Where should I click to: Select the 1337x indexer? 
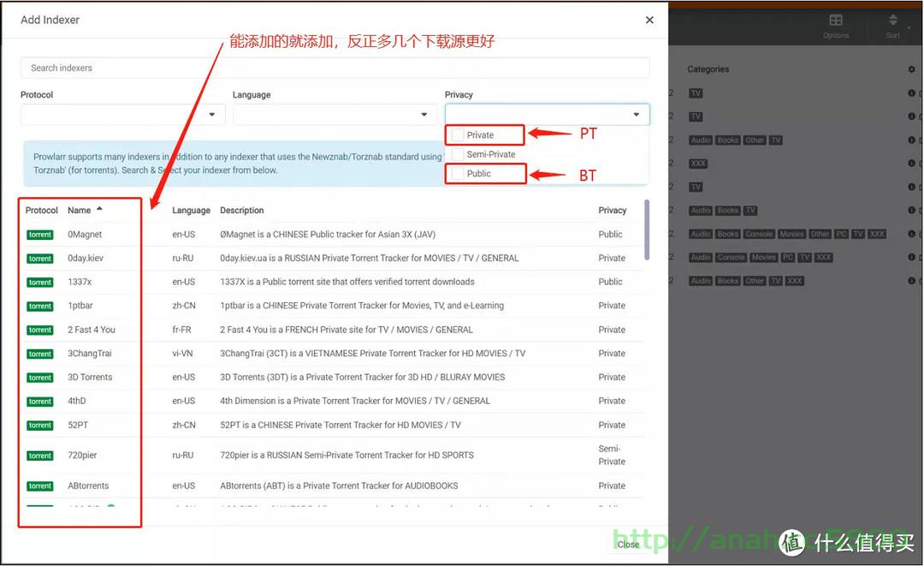tap(80, 282)
